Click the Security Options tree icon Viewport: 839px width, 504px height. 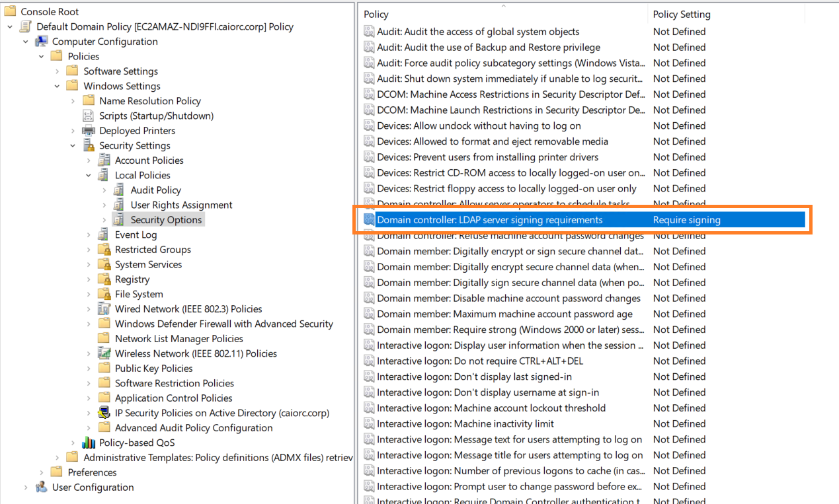(119, 220)
